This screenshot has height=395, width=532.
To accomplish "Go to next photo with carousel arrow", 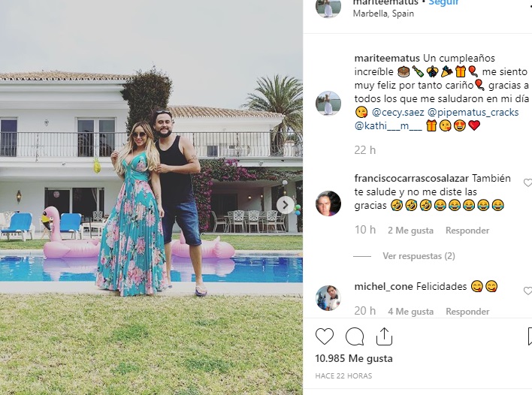I will (x=286, y=205).
